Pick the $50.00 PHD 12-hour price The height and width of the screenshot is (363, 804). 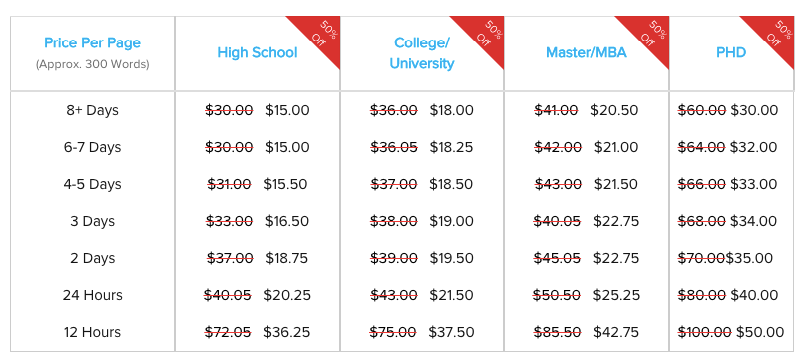(x=760, y=332)
